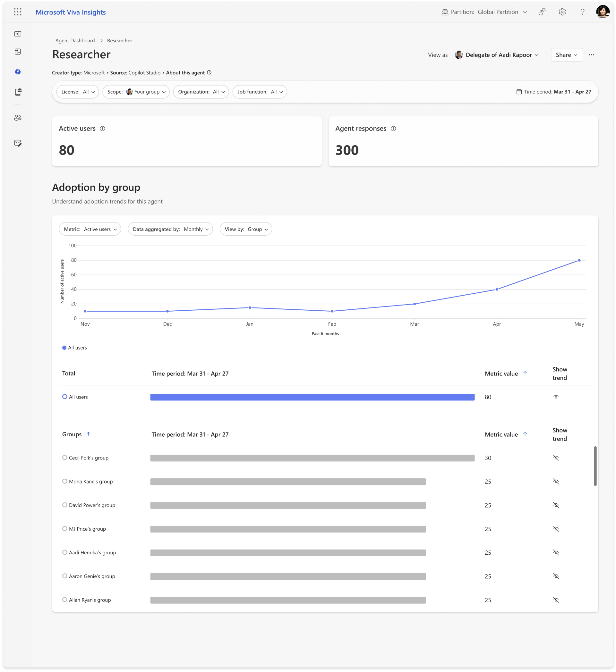Open the Partition Global Partition selector
The height and width of the screenshot is (672, 616).
click(485, 12)
